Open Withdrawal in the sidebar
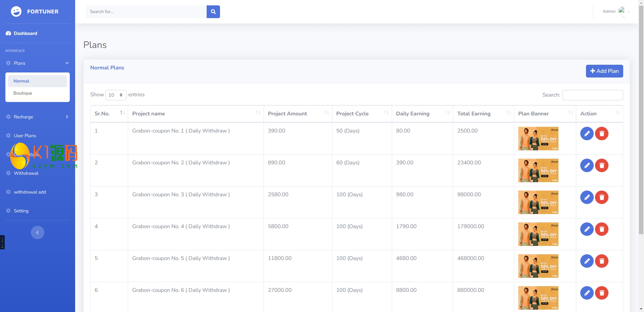644x312 pixels. 26,173
